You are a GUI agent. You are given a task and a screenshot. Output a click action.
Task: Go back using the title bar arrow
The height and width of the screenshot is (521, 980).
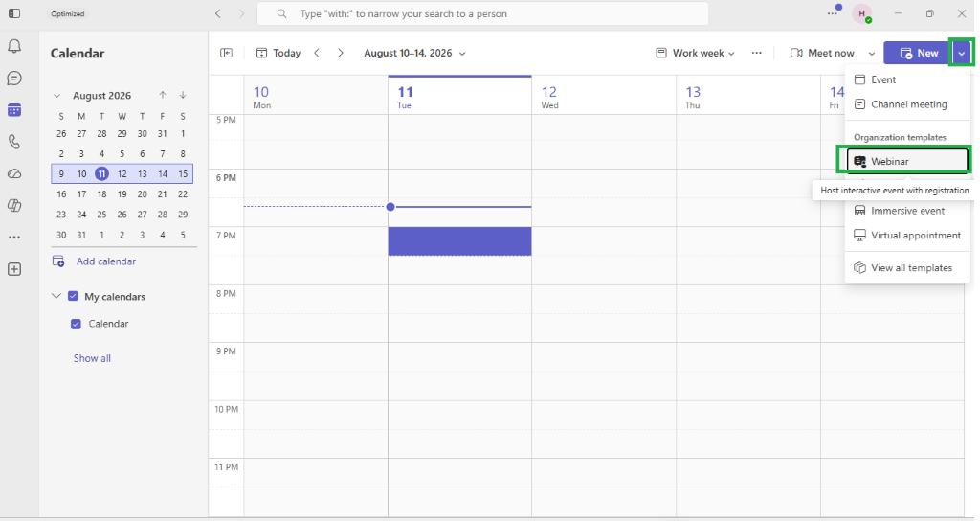[x=218, y=13]
